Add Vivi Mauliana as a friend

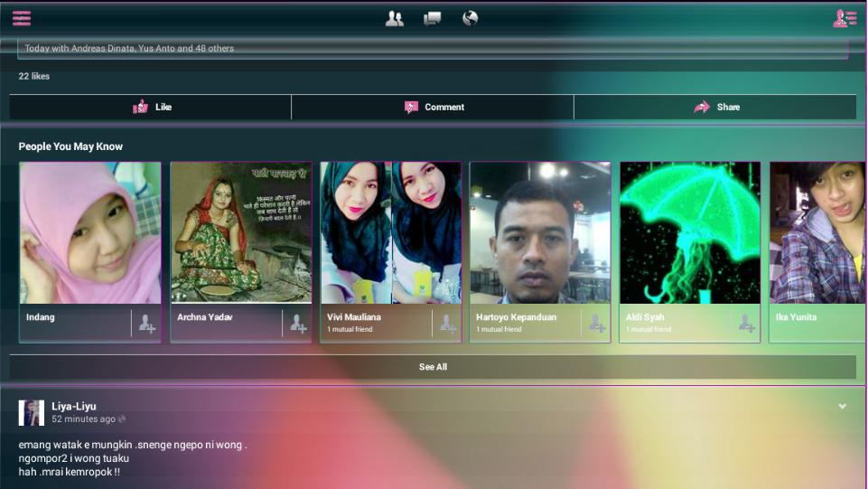(447, 324)
